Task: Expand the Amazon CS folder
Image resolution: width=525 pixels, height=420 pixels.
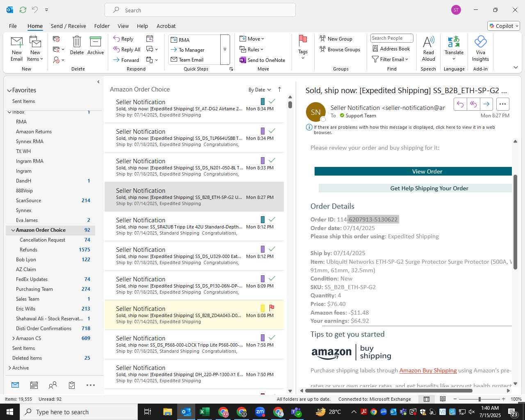Action: tap(13, 338)
